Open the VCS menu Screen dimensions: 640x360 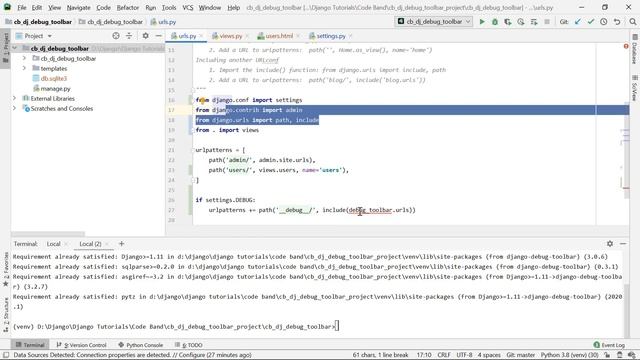point(188,7)
